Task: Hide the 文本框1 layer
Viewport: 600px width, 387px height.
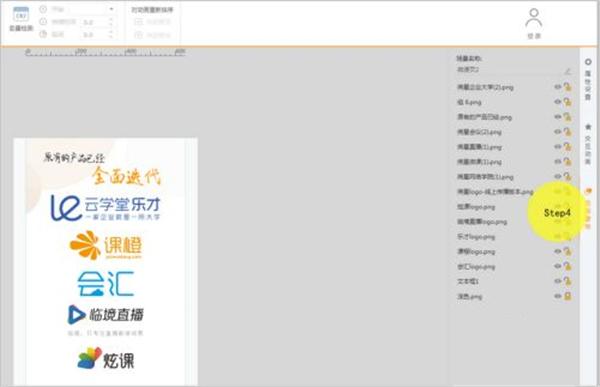Action: (558, 281)
